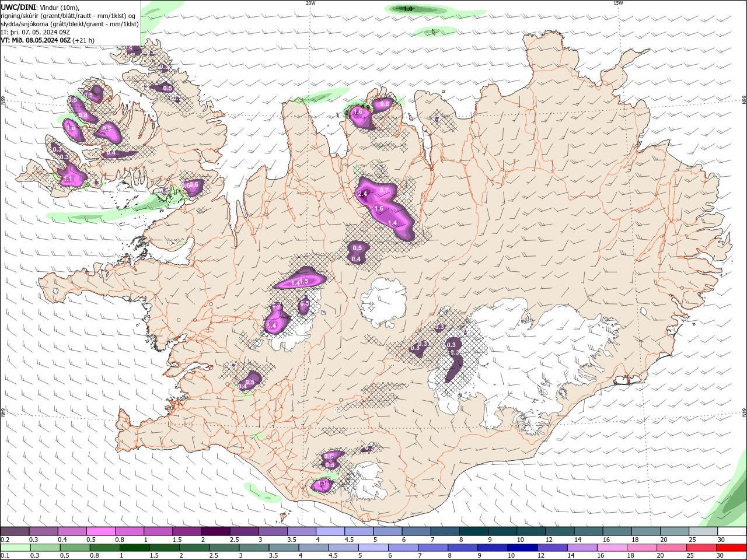
Task: Pick dark plum 0.2 swatch in top legend
Action: pyautogui.click(x=15, y=531)
